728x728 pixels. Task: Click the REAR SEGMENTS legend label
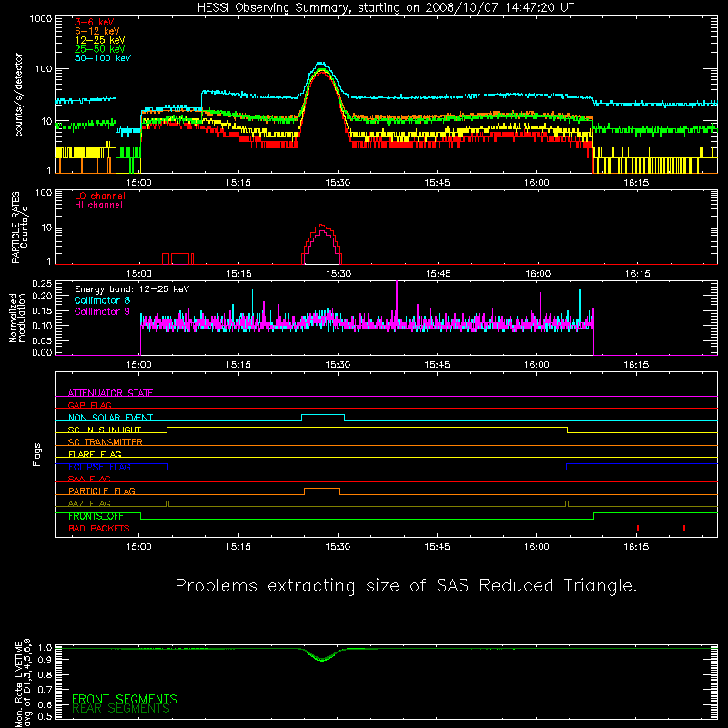click(121, 709)
